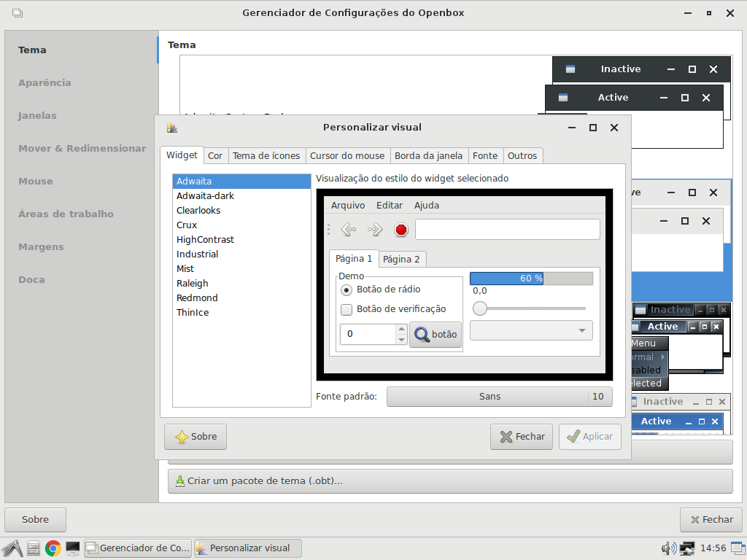Select the Mist widget theme
Viewport: 747px width, 560px height.
241,269
